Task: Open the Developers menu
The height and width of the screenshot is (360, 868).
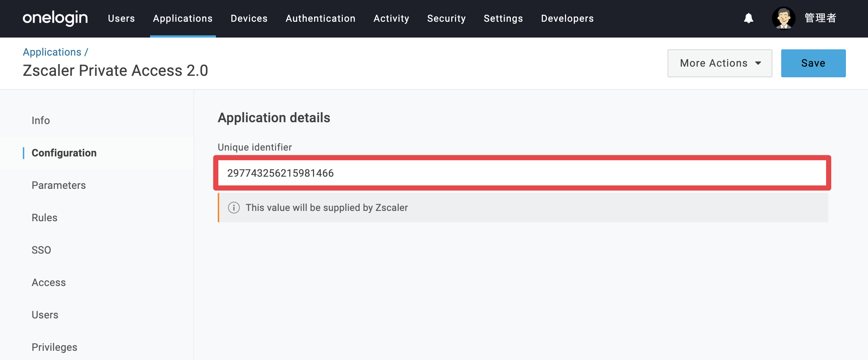Action: tap(567, 18)
